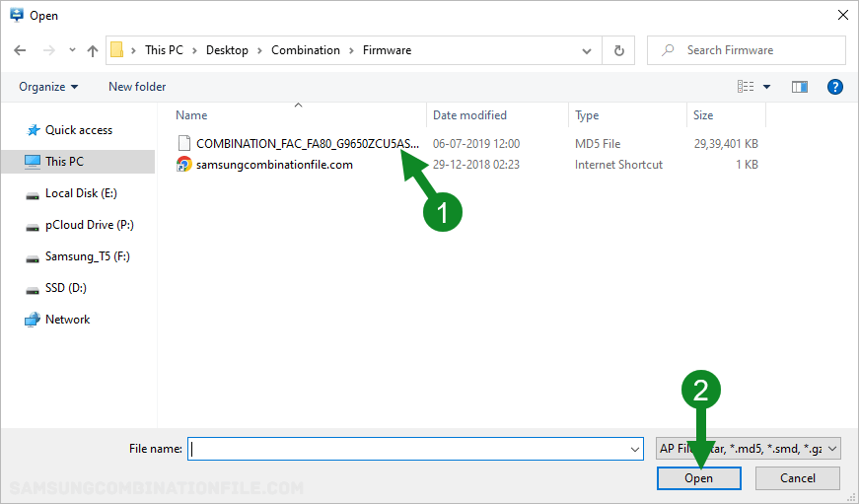Screen dimensions: 859x504
Task: Sort by Name column header
Action: pos(191,115)
